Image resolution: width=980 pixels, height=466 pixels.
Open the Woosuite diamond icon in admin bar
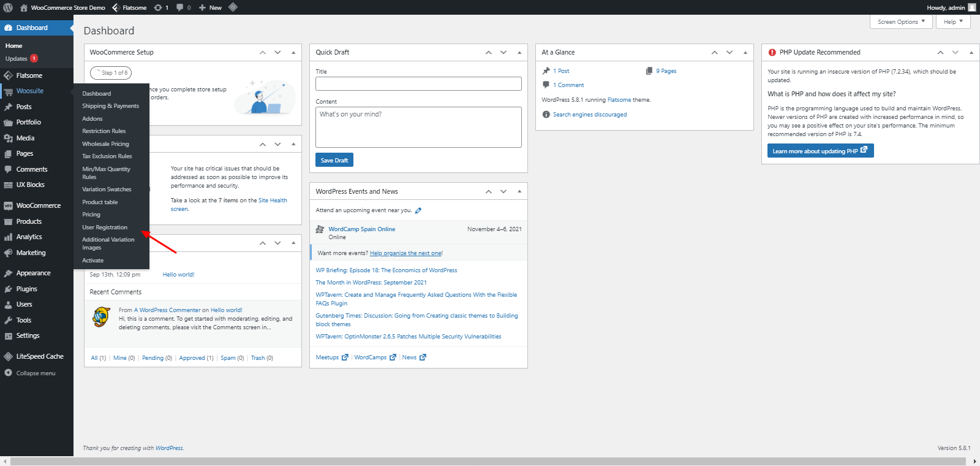233,7
